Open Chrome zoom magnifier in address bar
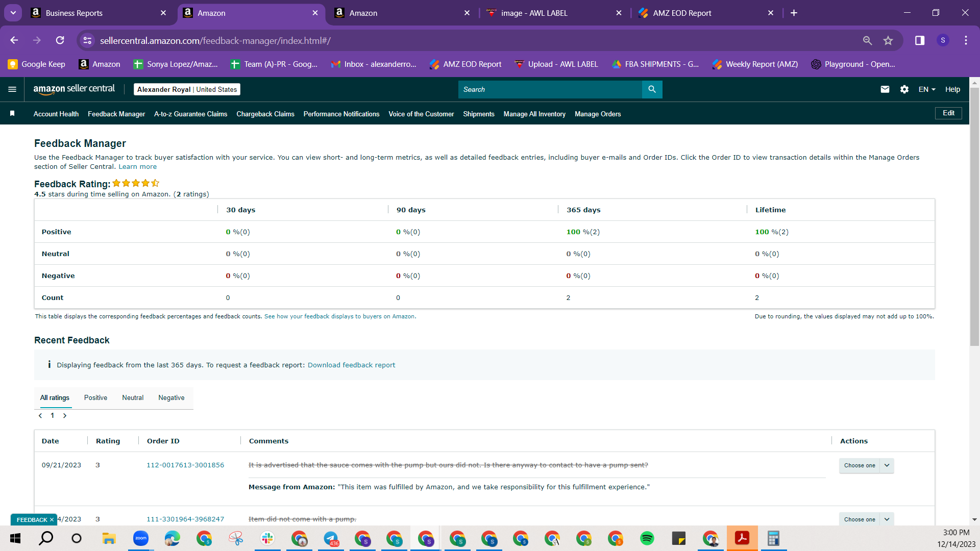Screen dimensions: 980x551 click(x=867, y=40)
